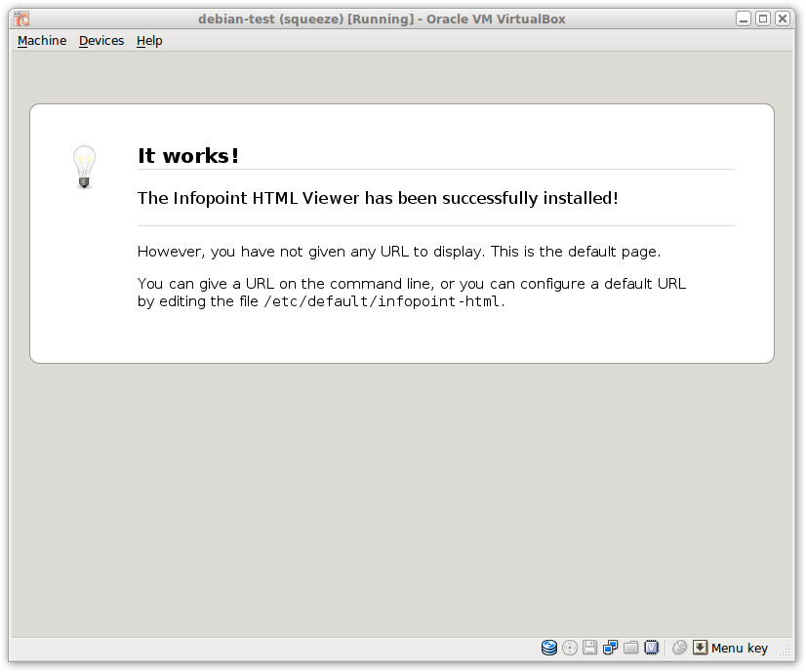806x672 pixels.
Task: Click the /etc/default/infopoint-html file path text
Action: pyautogui.click(x=383, y=301)
